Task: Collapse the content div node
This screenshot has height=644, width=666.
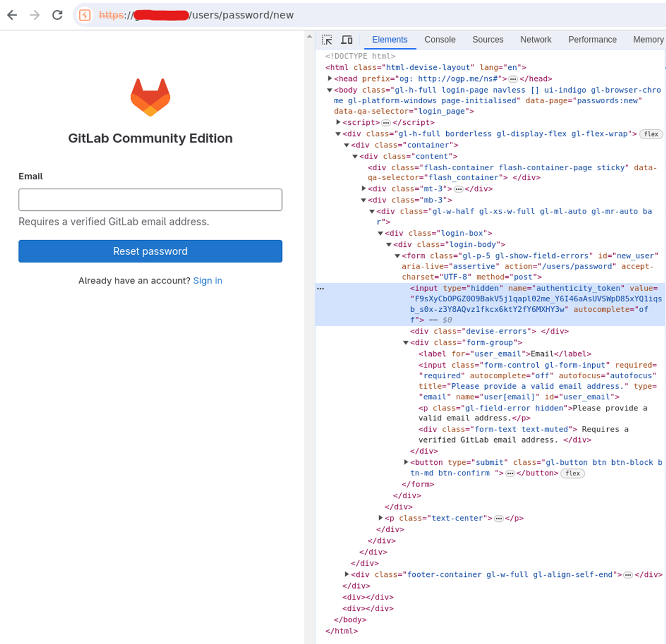Action: (x=355, y=156)
